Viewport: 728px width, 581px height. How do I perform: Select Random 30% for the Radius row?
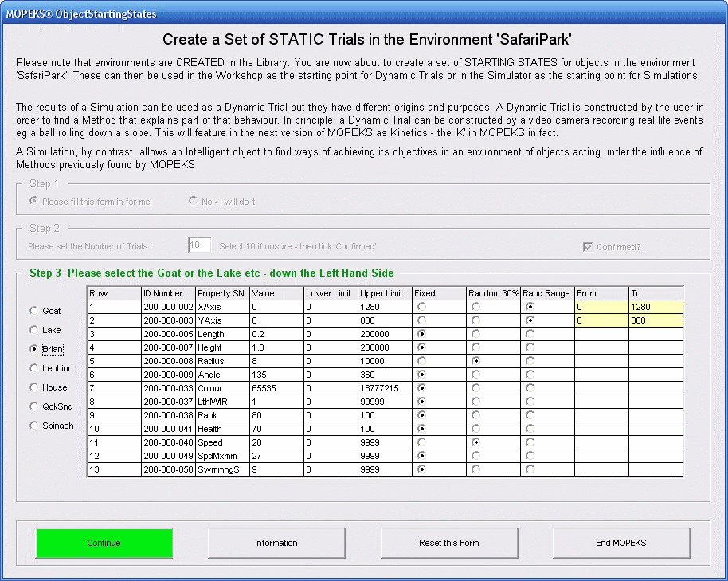(476, 361)
